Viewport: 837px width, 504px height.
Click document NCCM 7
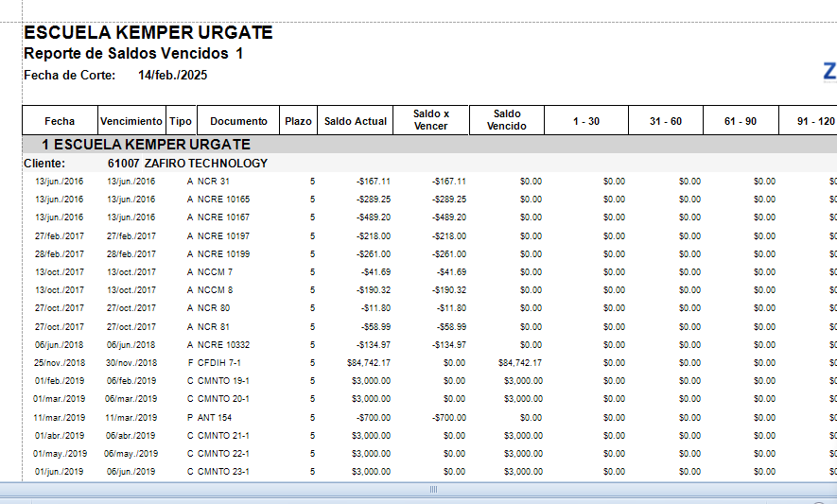[215, 272]
